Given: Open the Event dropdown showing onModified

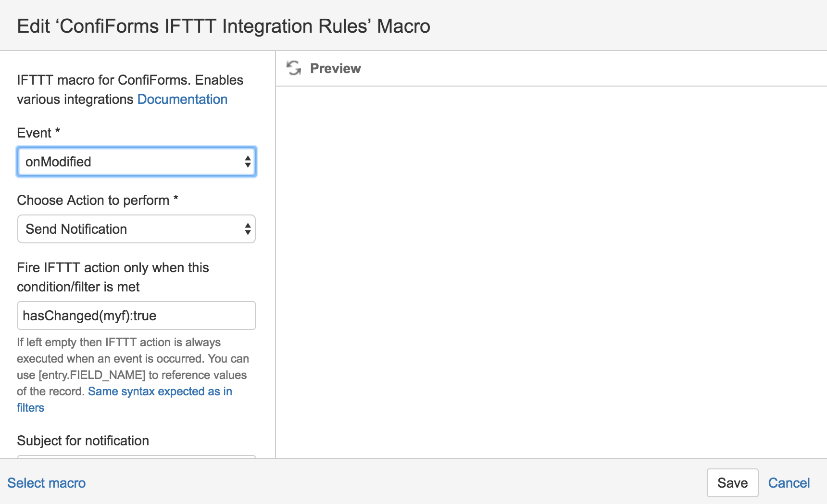Looking at the screenshot, I should pyautogui.click(x=137, y=162).
